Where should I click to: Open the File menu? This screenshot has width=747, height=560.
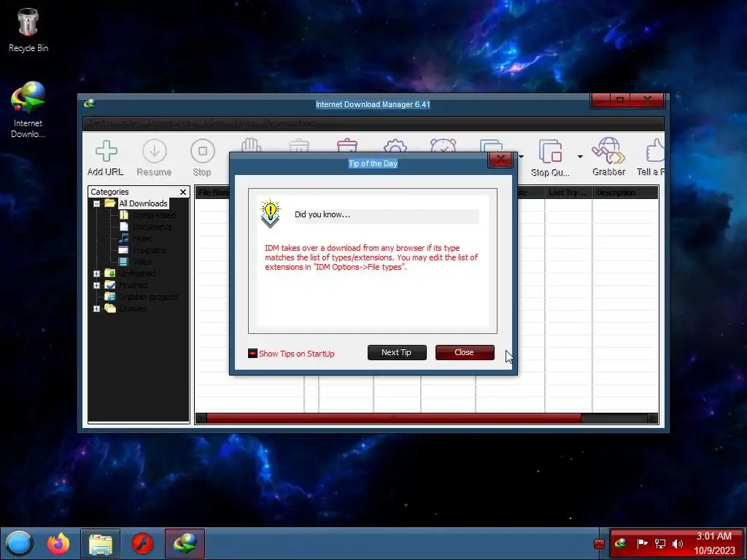(x=130, y=123)
